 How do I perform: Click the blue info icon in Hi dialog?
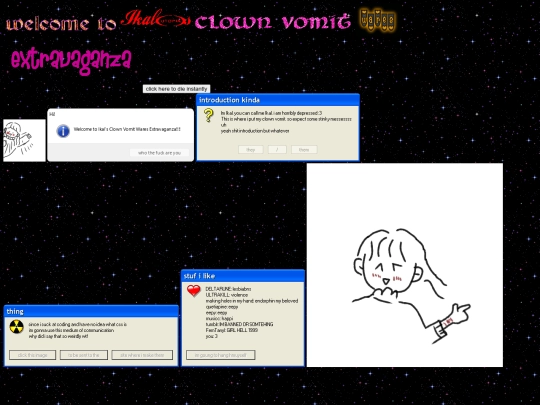(63, 131)
